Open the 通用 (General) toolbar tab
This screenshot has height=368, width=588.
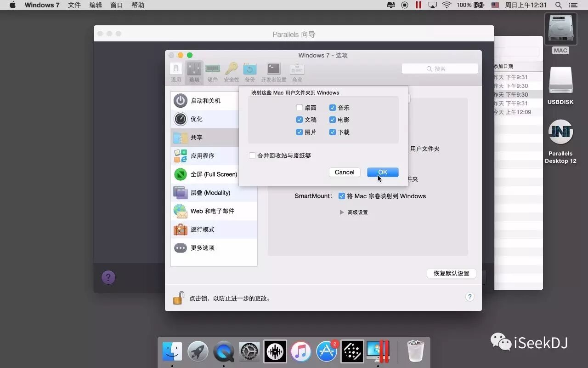click(176, 73)
